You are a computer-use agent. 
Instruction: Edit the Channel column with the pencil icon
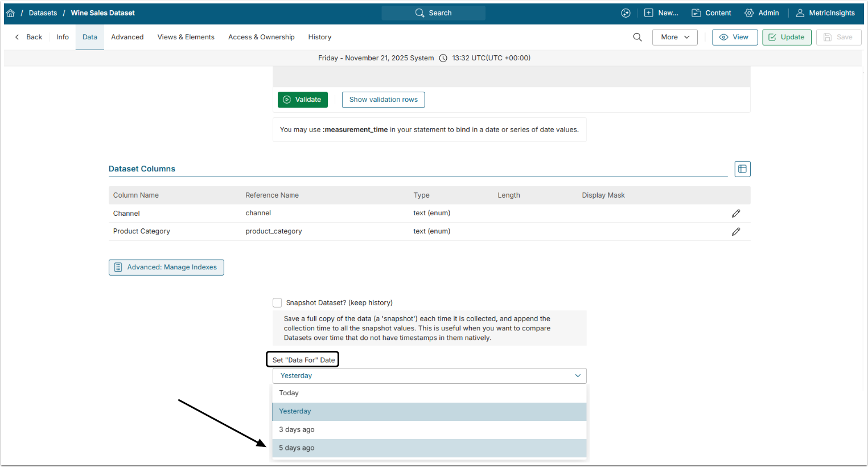pos(736,214)
